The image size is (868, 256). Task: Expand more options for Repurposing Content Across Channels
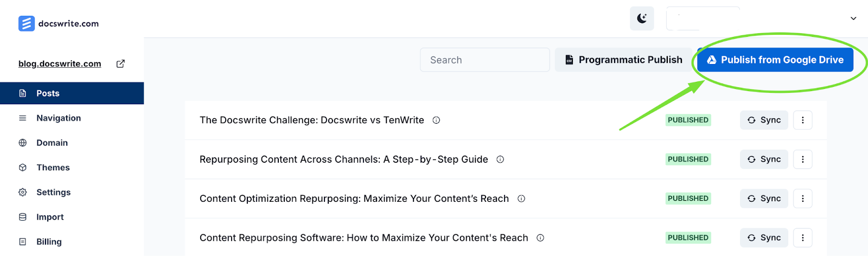point(803,159)
